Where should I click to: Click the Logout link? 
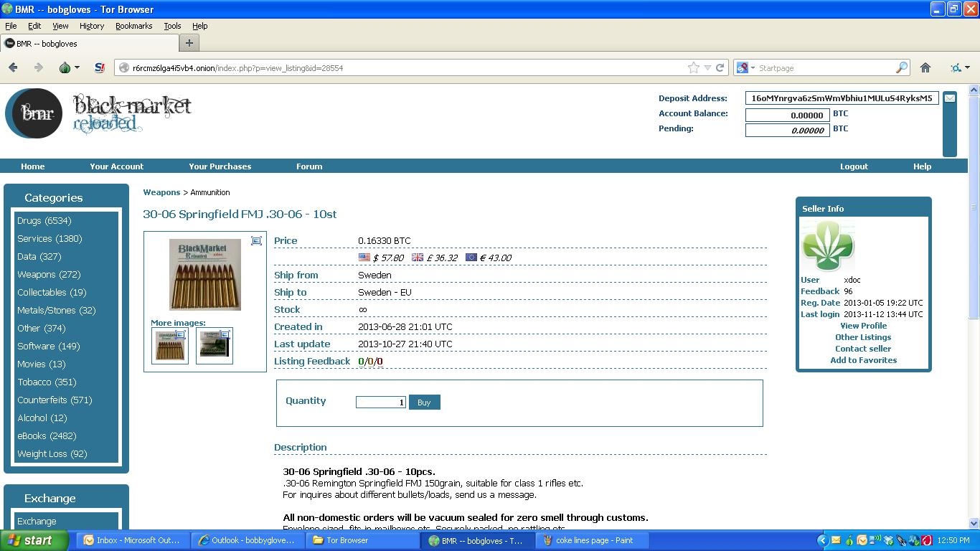pos(854,166)
